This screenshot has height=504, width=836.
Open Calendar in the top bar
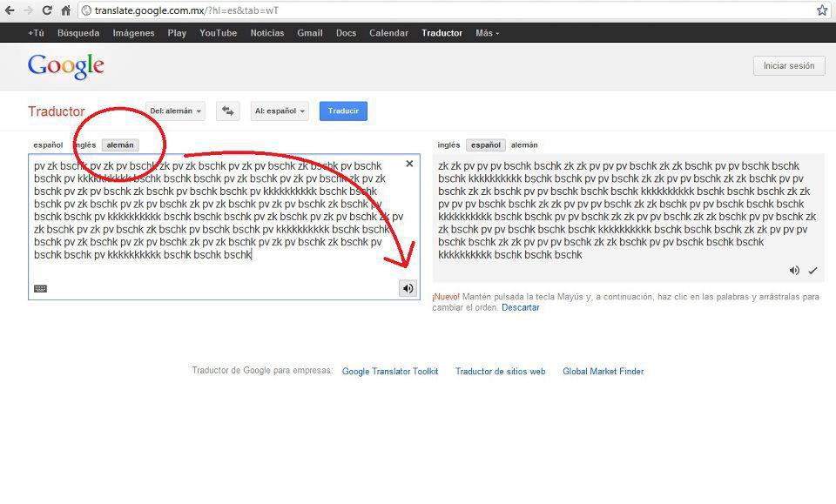point(388,33)
